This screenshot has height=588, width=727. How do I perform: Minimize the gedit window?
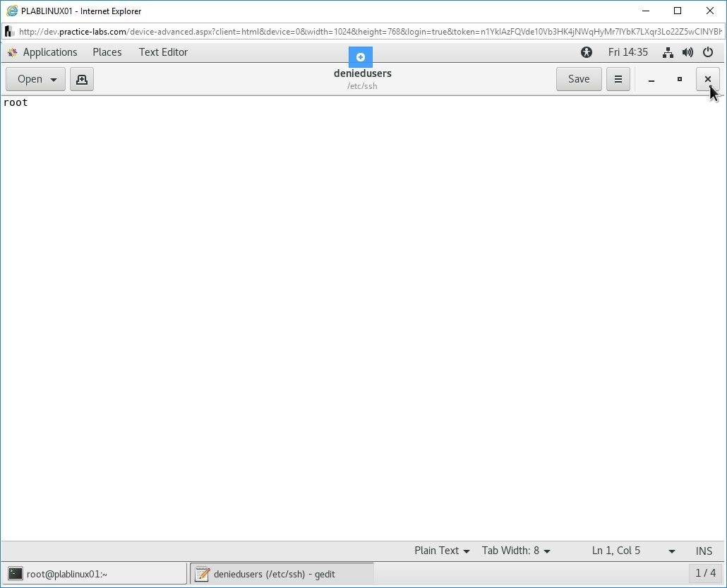click(651, 79)
